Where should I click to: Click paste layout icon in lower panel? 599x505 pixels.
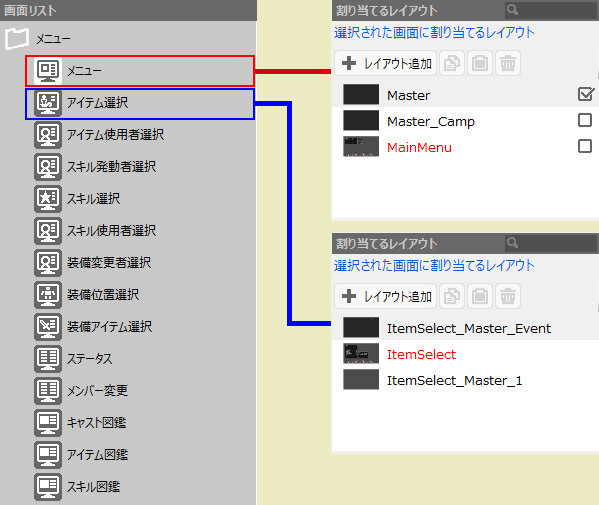point(480,296)
